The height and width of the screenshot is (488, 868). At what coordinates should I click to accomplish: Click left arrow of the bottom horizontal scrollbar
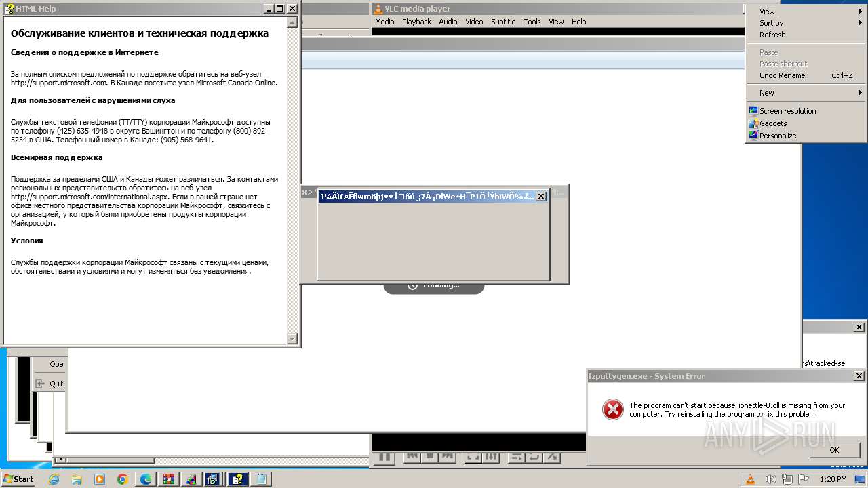coord(60,460)
